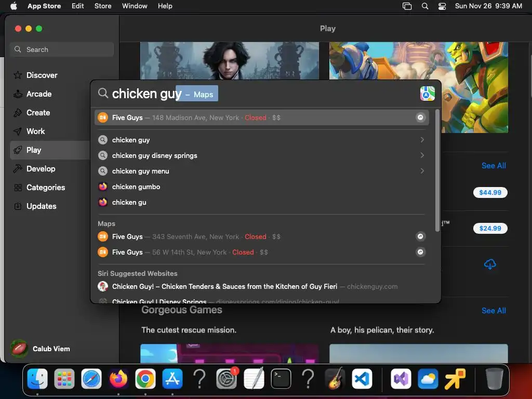Click the upper See All link
The image size is (532, 399).
[494, 166]
